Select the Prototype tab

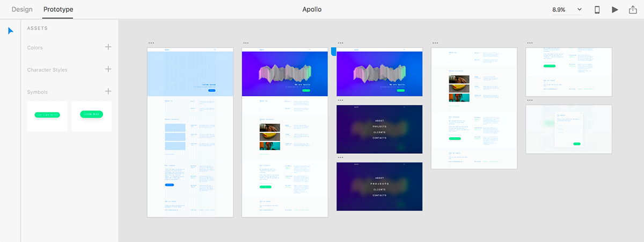[58, 9]
